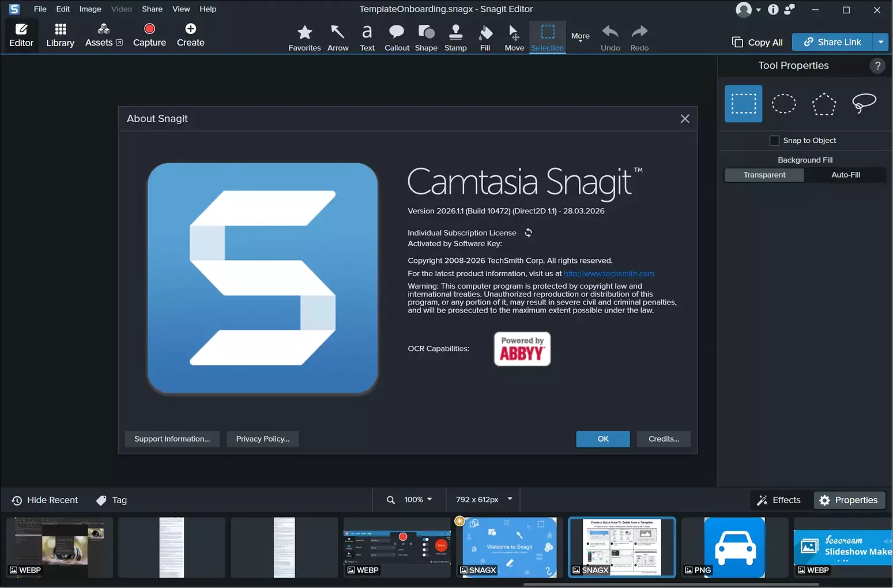Choose the lasso freehand selection shape
893x588 pixels.
point(864,104)
